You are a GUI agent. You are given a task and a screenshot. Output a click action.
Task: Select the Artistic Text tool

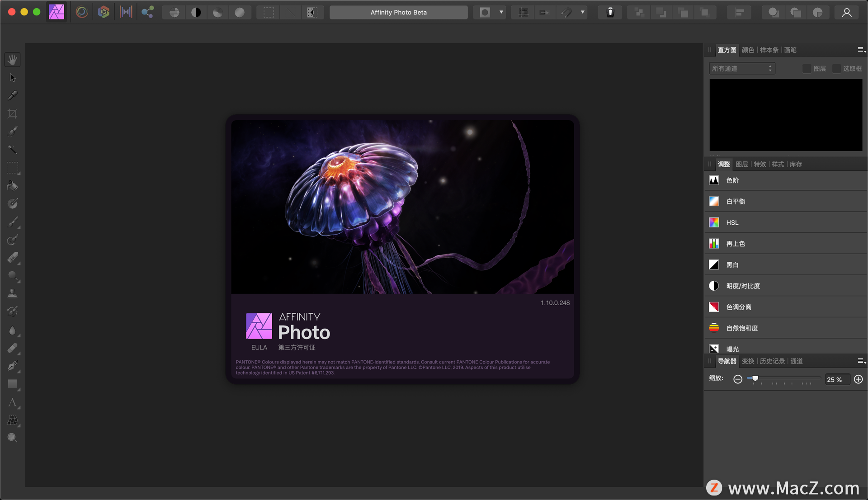pos(13,402)
